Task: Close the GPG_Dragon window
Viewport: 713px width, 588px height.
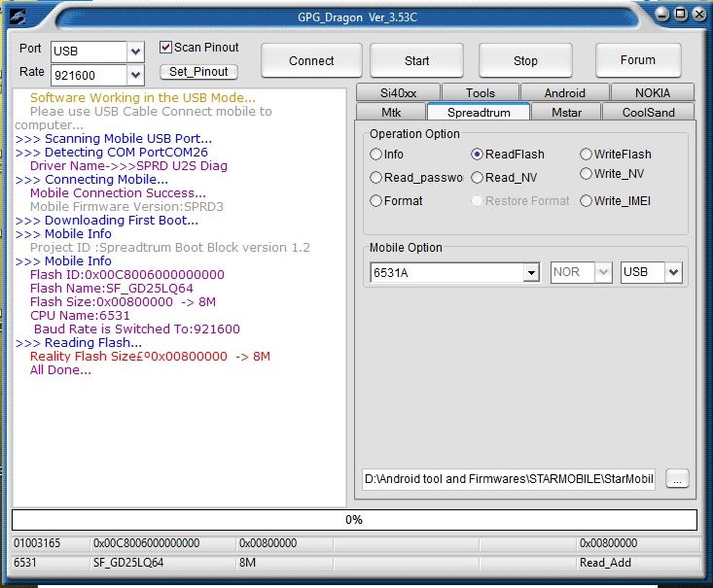Action: coord(698,14)
